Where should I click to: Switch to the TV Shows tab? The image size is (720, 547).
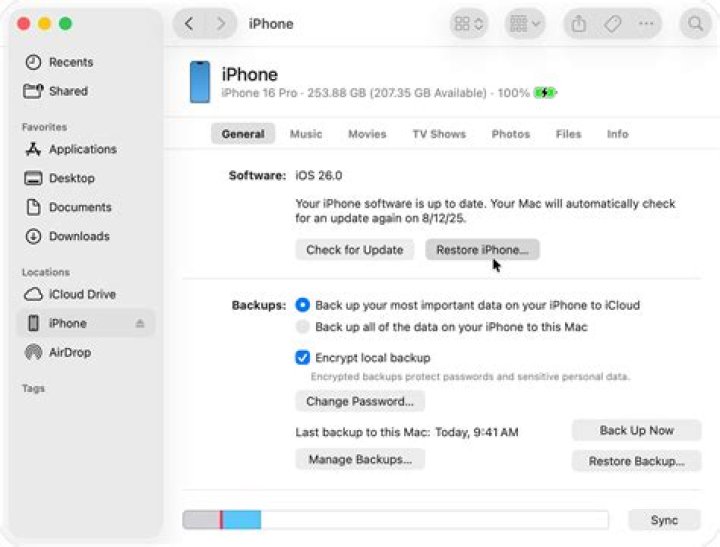(439, 134)
